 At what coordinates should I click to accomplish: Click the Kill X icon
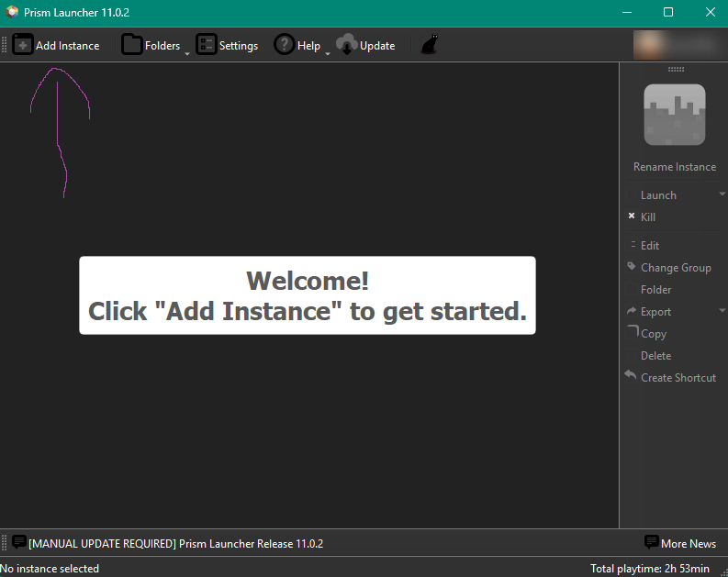632,216
